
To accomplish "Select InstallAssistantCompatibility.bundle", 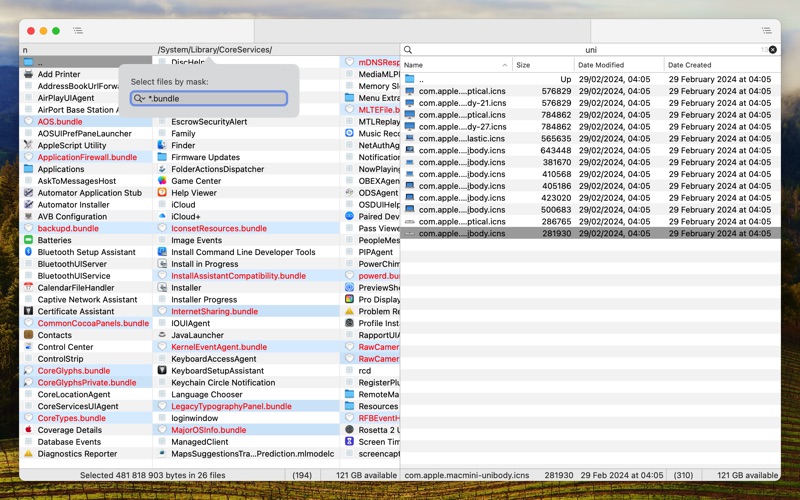I will [246, 276].
